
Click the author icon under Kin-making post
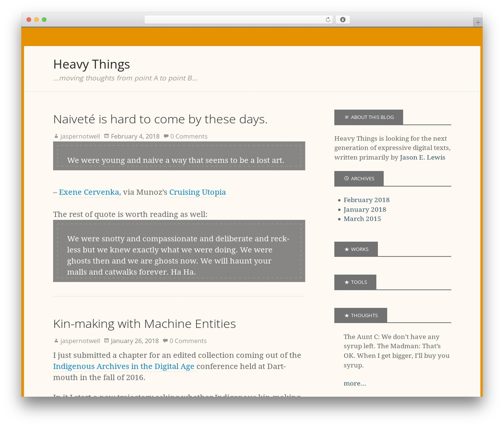point(56,341)
